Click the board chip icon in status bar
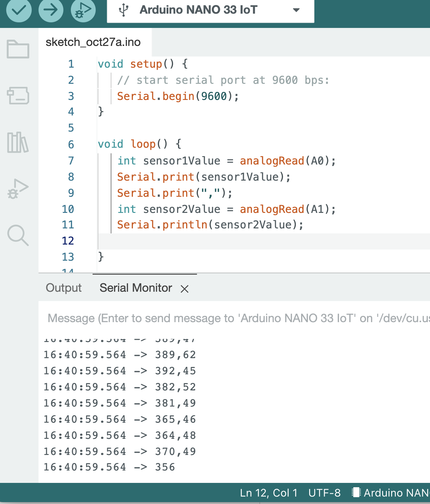The height and width of the screenshot is (504, 430). pos(356,492)
